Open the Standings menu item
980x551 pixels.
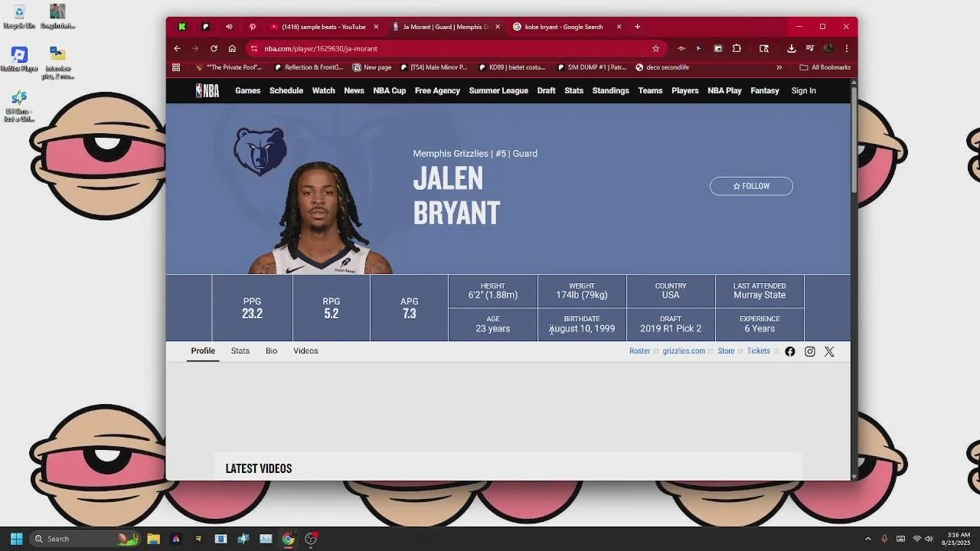point(610,90)
